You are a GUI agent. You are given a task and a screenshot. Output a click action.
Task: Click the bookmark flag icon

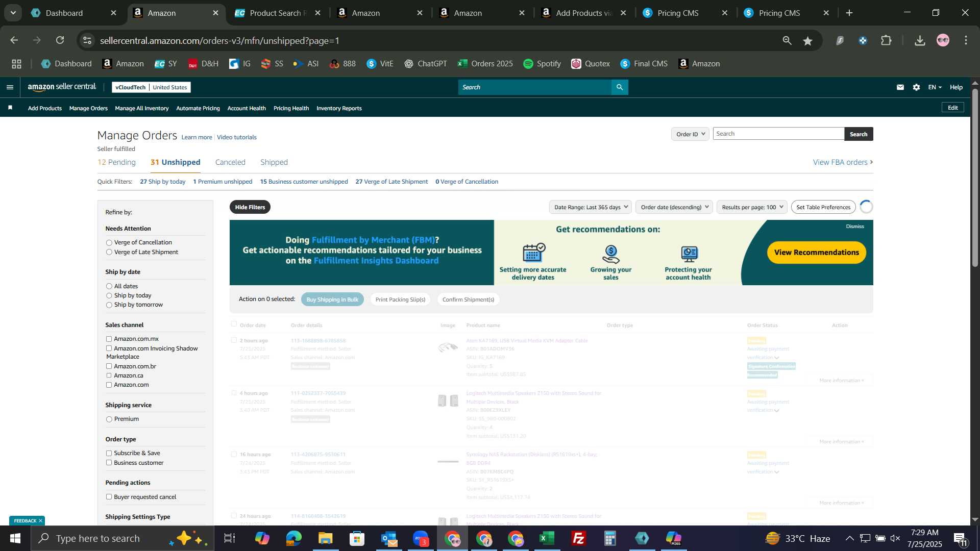[x=10, y=108]
